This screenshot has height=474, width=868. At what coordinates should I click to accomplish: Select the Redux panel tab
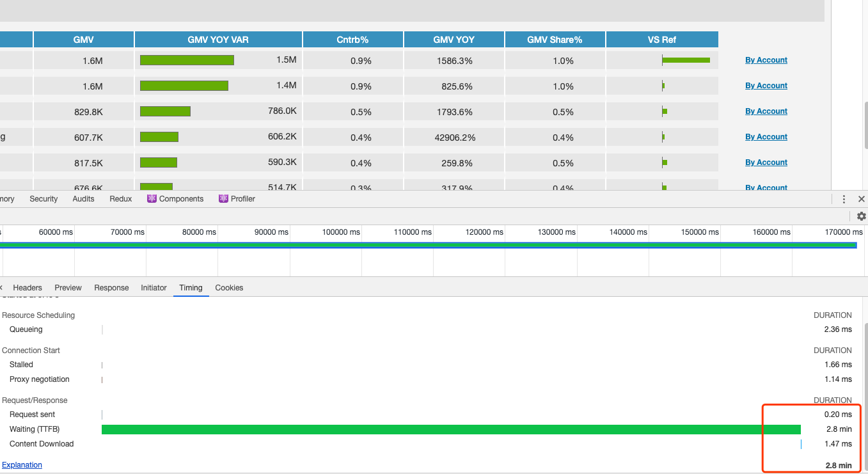click(121, 199)
